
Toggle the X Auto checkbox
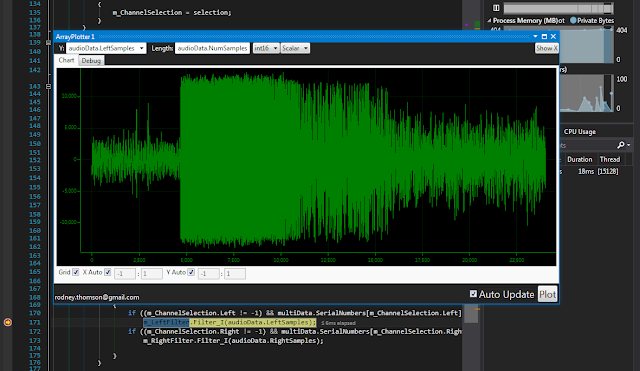(107, 272)
